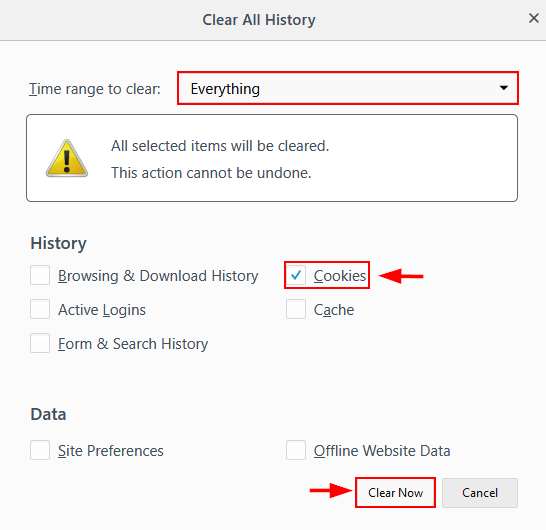546x530 pixels.
Task: Check the Offline Website Data checkbox
Action: [296, 450]
